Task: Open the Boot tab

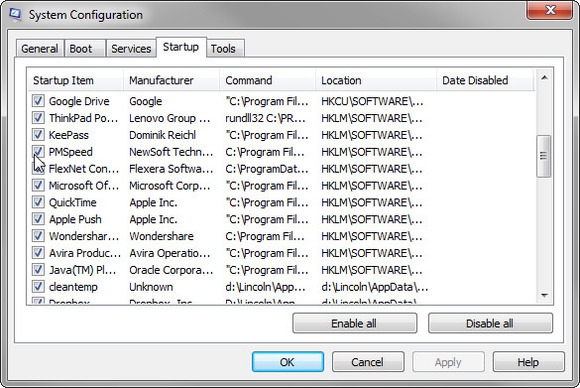Action: point(85,48)
